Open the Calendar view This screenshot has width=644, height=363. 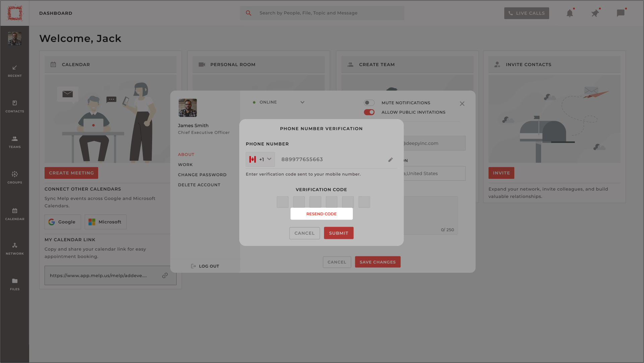click(x=15, y=214)
